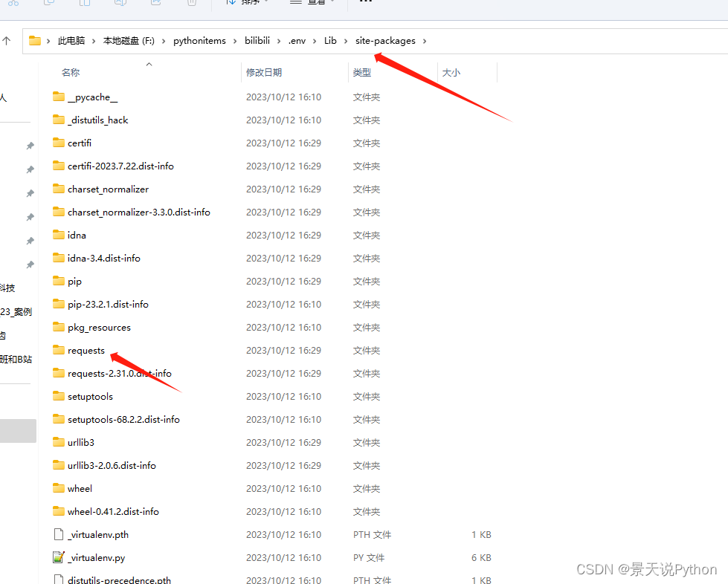Click the urllib3 folder icon
The width and height of the screenshot is (728, 584).
coord(59,442)
